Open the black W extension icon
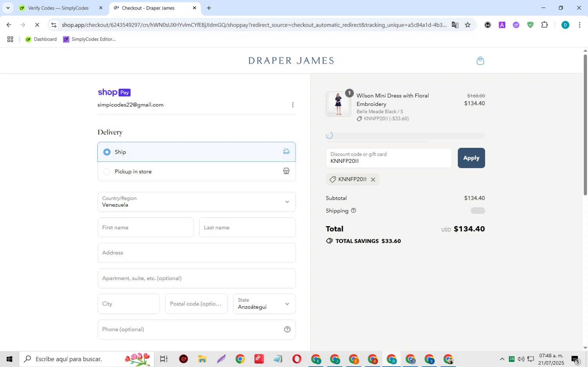Viewport: 588px width, 367px height. [488, 25]
